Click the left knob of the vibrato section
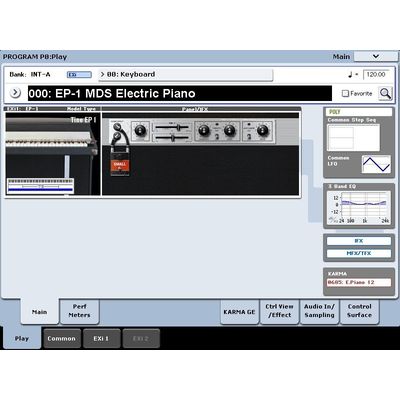This screenshot has width=400, height=400. (x=204, y=130)
